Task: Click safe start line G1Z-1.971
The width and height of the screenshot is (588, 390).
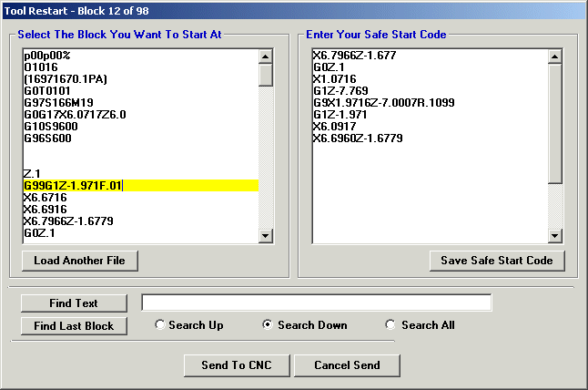Action: 340,115
